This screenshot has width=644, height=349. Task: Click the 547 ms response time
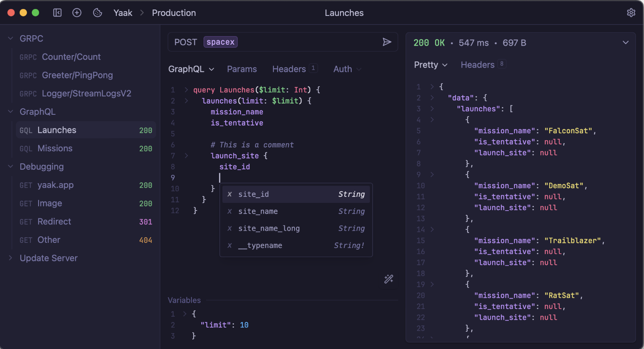click(x=474, y=43)
